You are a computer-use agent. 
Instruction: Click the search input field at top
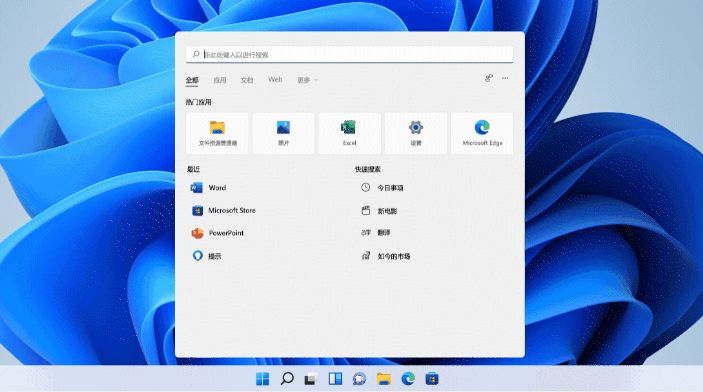click(x=349, y=54)
